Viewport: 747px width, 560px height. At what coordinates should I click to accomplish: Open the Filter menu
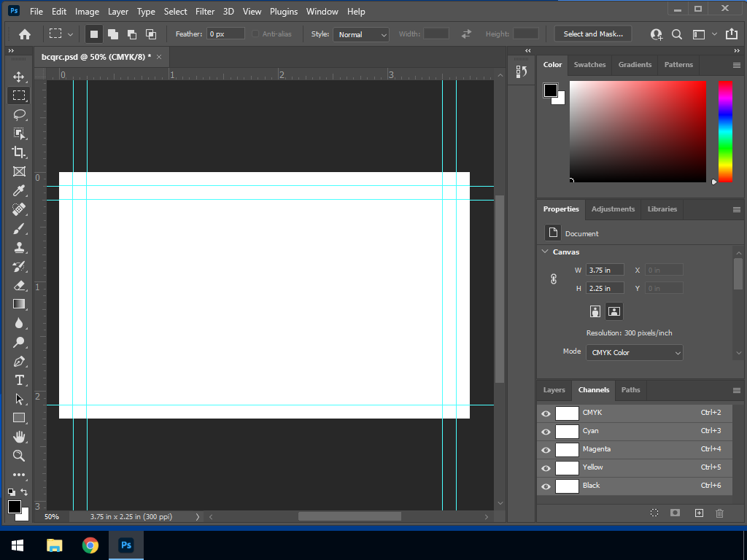(205, 12)
